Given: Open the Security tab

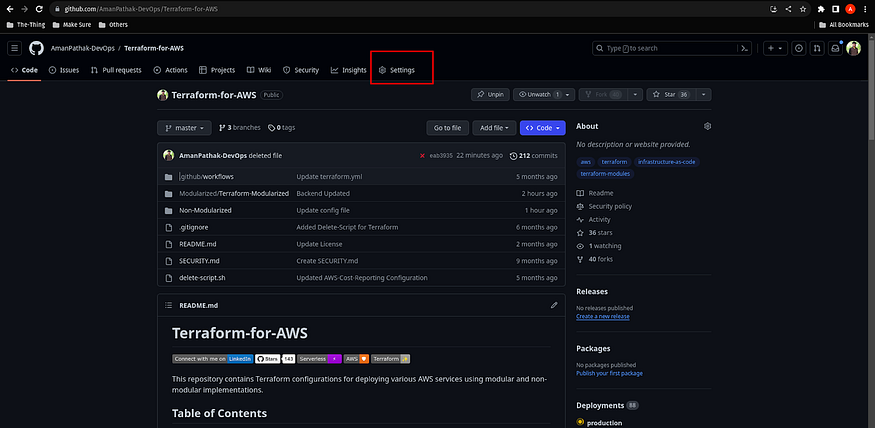Looking at the screenshot, I should [301, 70].
